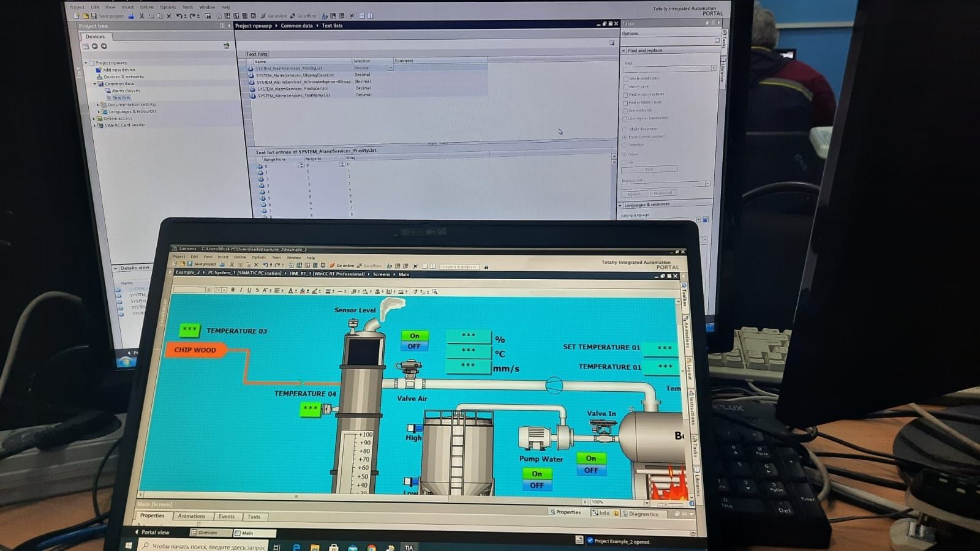Image resolution: width=980 pixels, height=551 pixels.
Task: Click Search in project field on laptop
Action: tap(459, 267)
